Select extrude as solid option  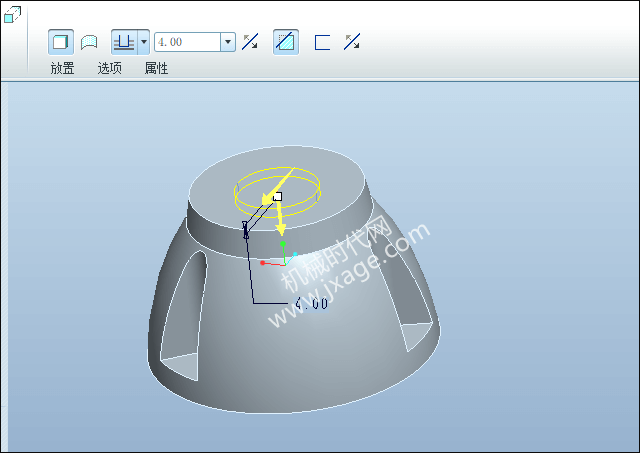[x=61, y=42]
